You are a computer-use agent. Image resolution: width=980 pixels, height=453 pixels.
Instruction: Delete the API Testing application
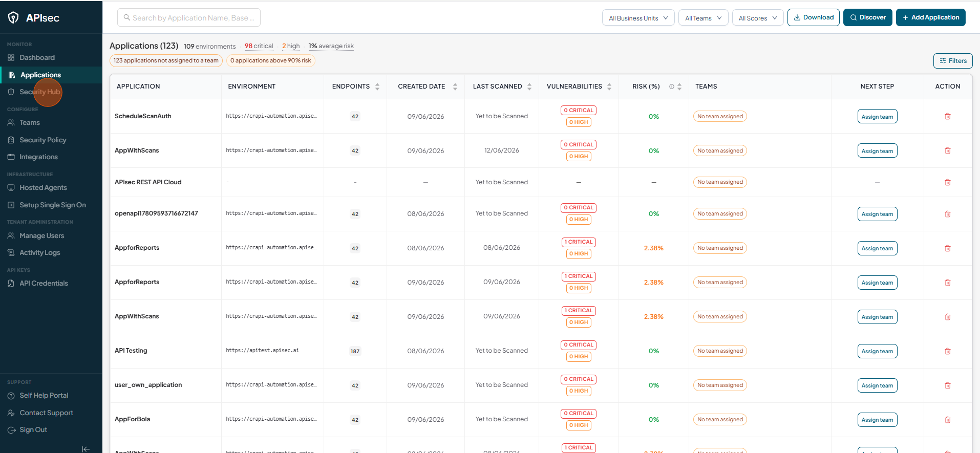[x=948, y=351]
